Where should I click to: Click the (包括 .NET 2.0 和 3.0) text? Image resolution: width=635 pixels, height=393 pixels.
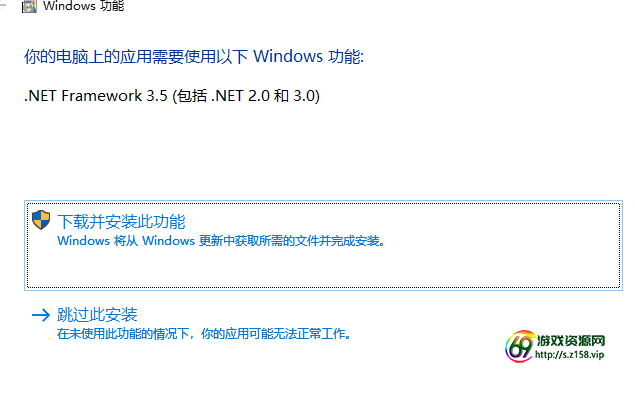click(x=246, y=96)
